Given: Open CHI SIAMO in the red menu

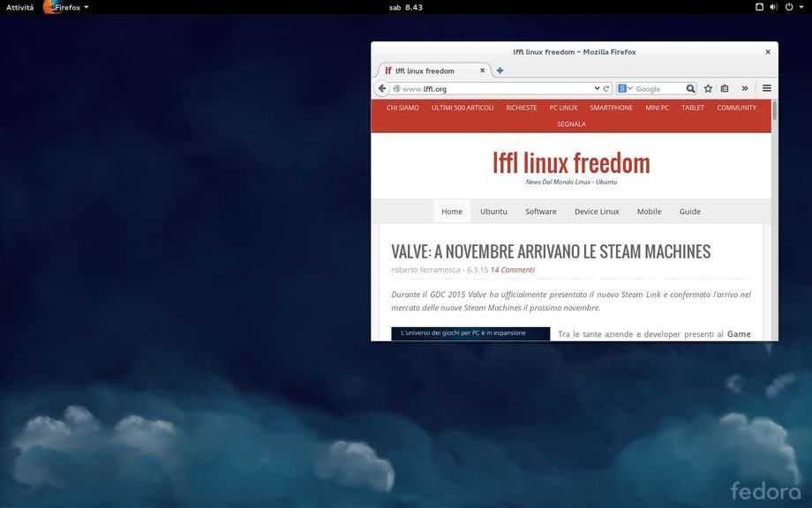Looking at the screenshot, I should 402,108.
